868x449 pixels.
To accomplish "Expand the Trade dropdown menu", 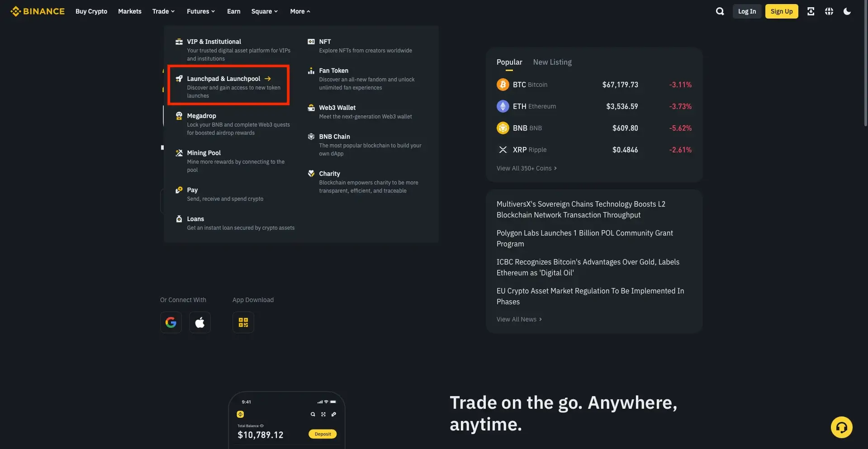I will pyautogui.click(x=163, y=11).
